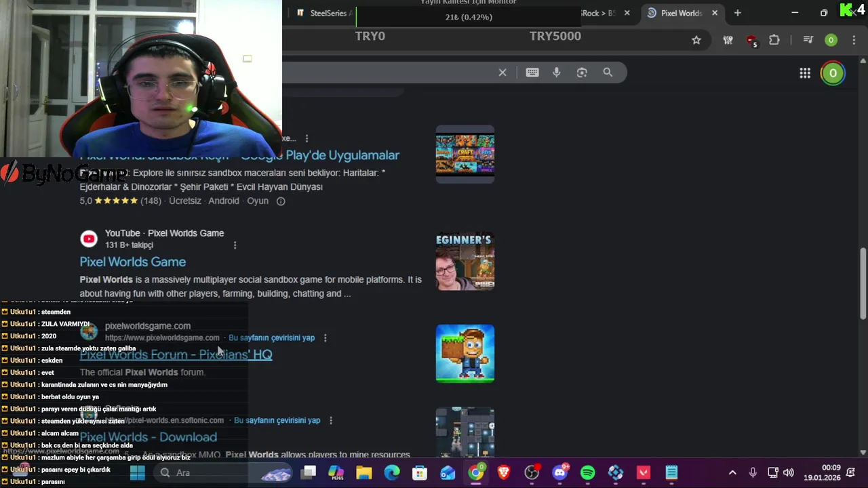This screenshot has height=488, width=868.
Task: Open the Google Play games collage thumbnail
Action: (x=465, y=155)
